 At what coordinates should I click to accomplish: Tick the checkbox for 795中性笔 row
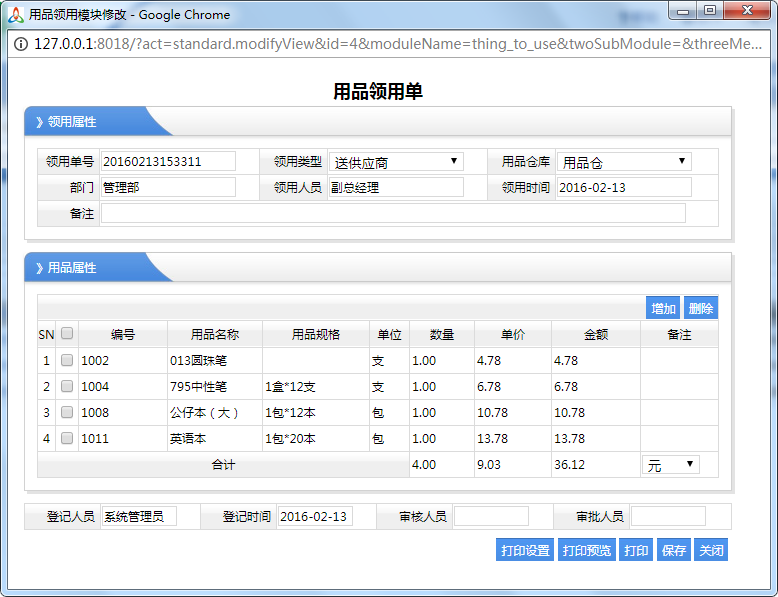pos(67,386)
